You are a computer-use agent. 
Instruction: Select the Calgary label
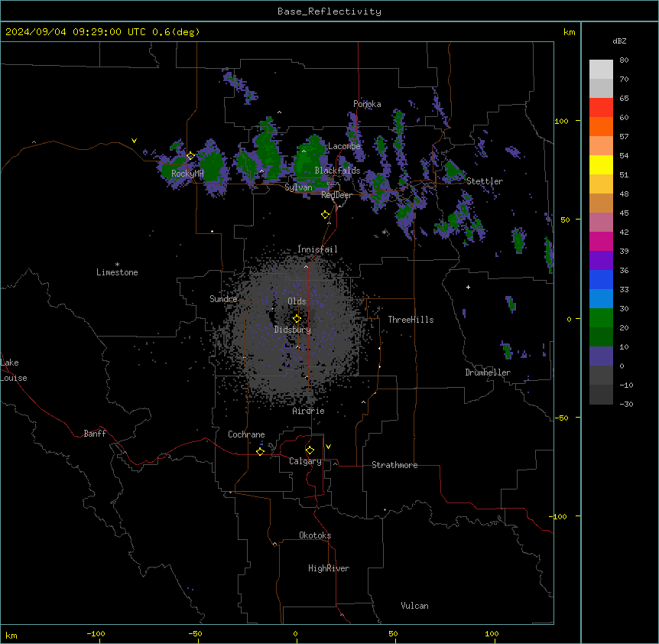305,461
